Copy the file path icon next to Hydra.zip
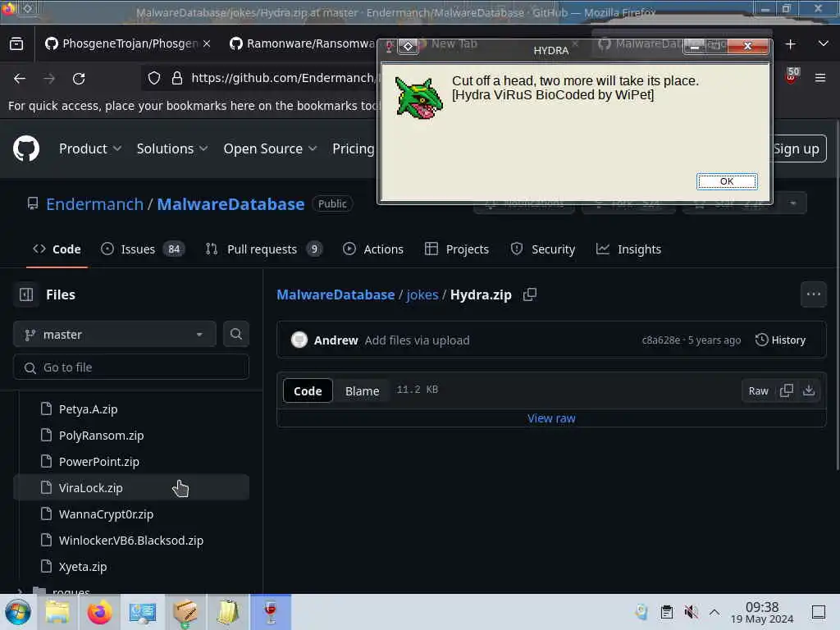840x630 pixels. click(530, 294)
